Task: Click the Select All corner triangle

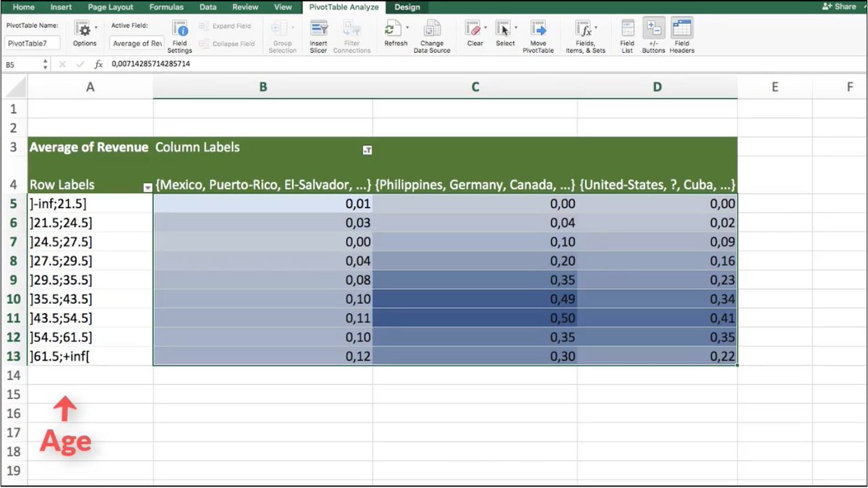Action: pyautogui.click(x=14, y=87)
